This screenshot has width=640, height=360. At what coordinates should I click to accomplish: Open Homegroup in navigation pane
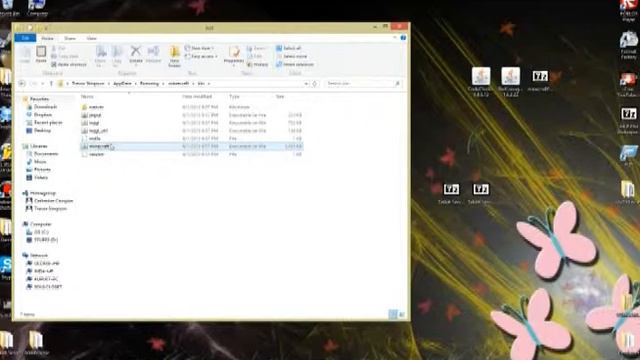pyautogui.click(x=39, y=193)
